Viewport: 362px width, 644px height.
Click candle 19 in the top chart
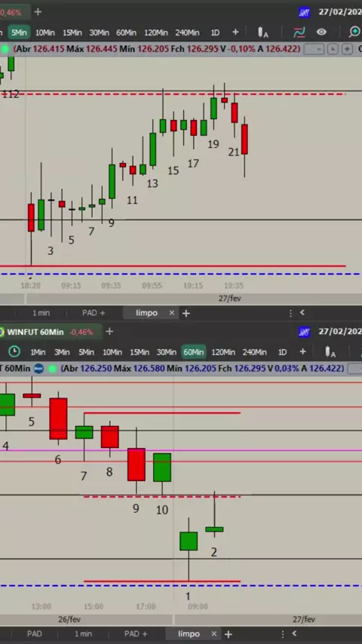pos(213,109)
